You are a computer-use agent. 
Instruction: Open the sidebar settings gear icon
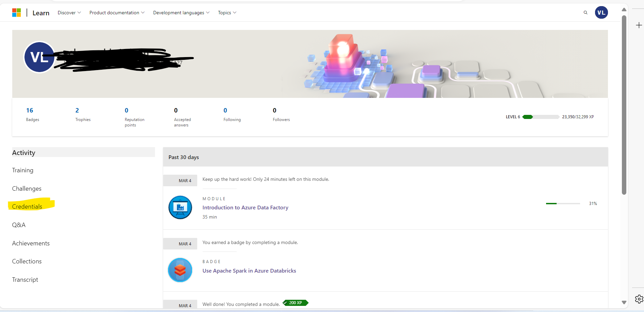[x=639, y=299]
